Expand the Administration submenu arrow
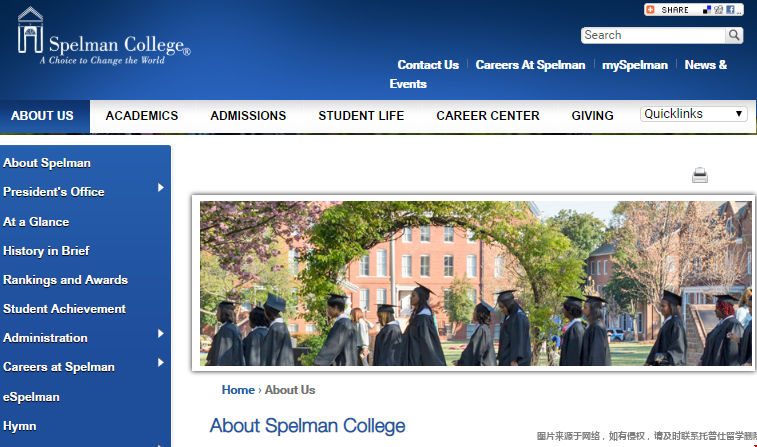 161,334
